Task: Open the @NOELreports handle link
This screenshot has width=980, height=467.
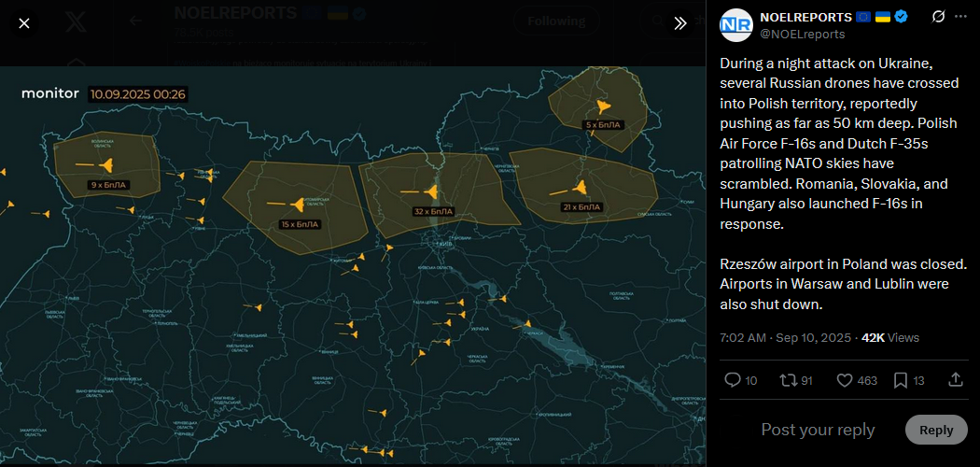Action: point(802,34)
